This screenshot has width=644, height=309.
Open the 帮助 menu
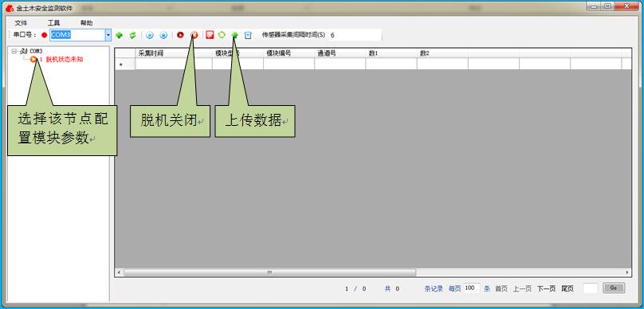click(x=87, y=23)
